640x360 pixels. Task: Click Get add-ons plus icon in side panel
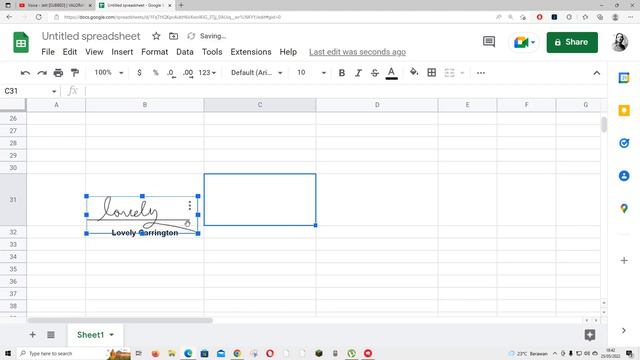[624, 260]
